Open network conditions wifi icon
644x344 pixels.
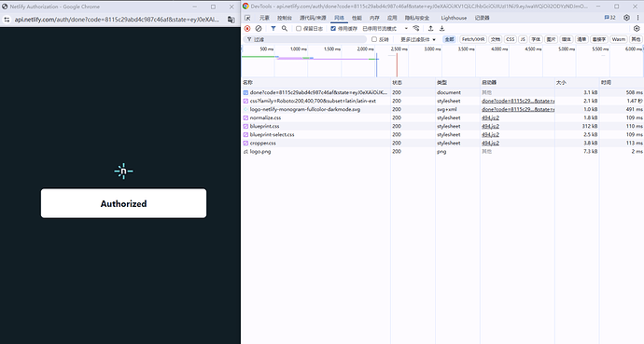tap(416, 28)
